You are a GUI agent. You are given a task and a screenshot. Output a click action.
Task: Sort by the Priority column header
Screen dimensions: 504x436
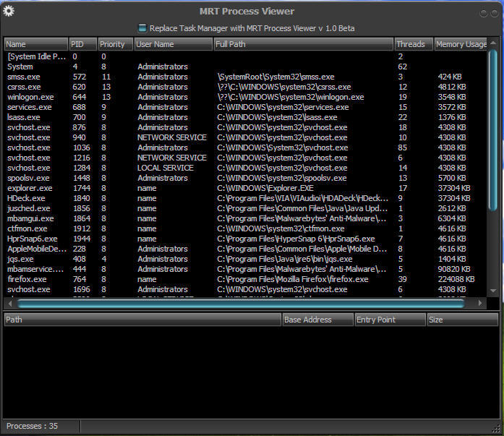coord(116,44)
